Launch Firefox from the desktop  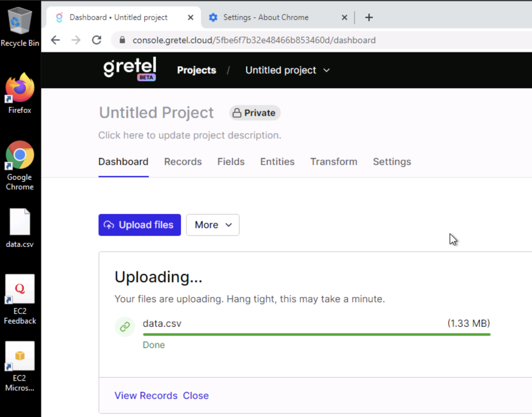click(x=19, y=87)
